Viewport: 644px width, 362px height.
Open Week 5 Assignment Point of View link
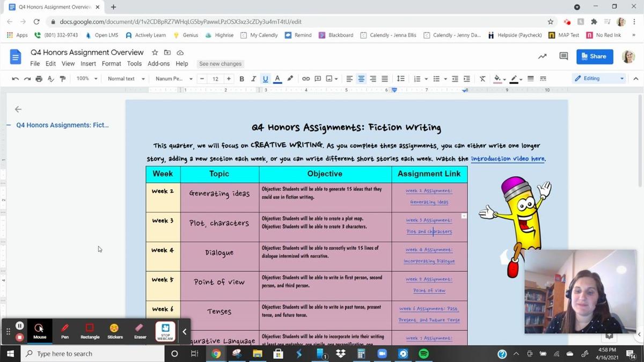click(429, 285)
